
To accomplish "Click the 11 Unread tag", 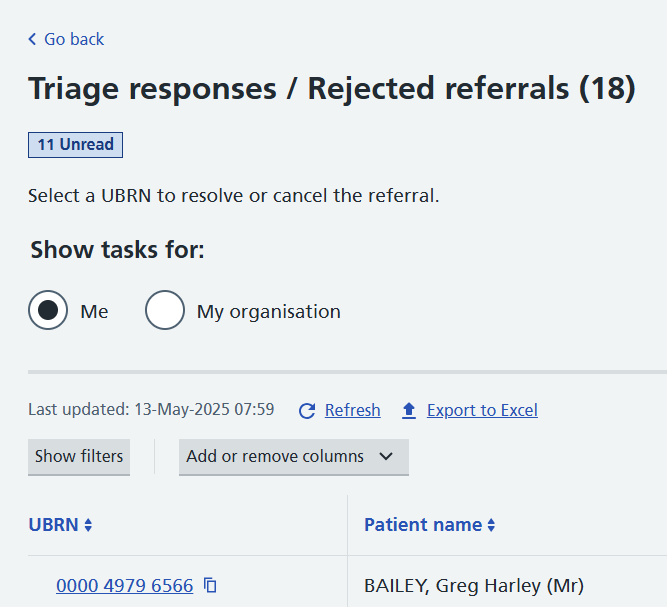I will 75,145.
